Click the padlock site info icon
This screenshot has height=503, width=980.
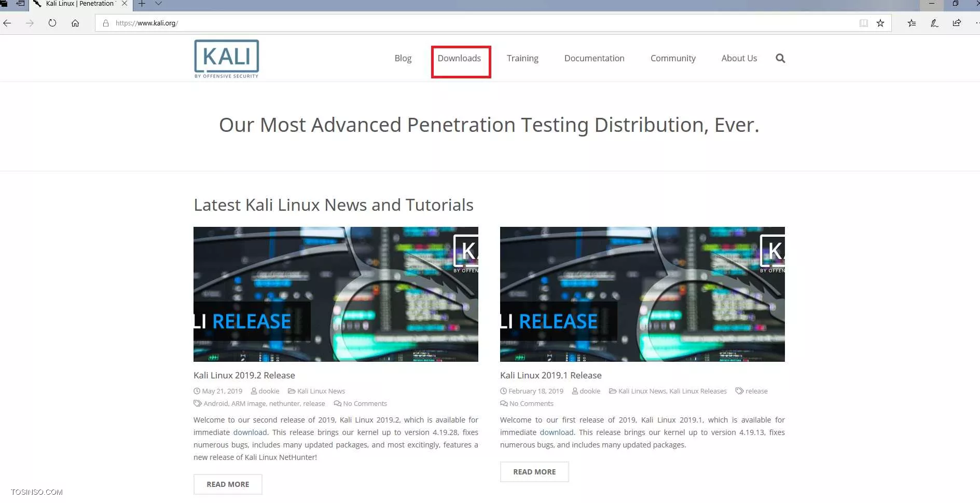click(106, 23)
